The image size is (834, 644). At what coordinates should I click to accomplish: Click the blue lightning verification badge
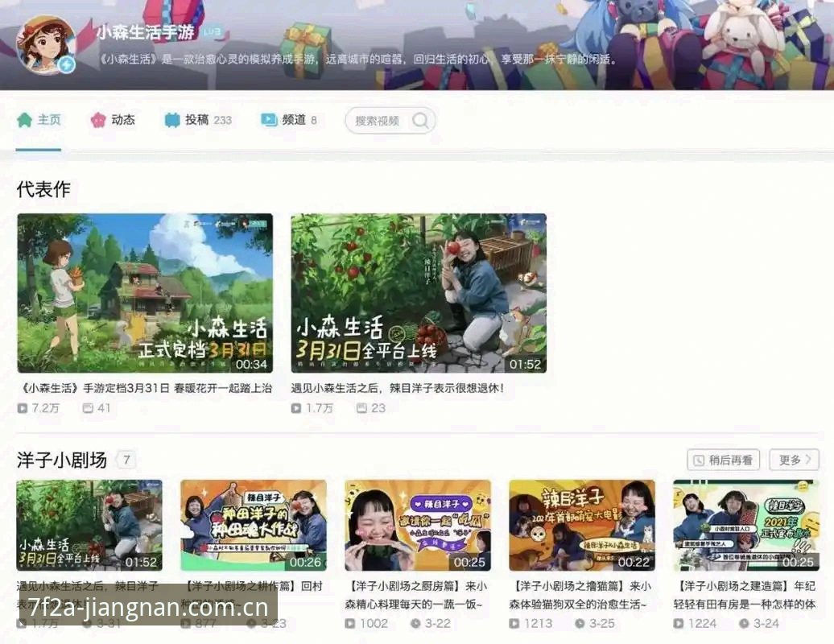coord(67,65)
